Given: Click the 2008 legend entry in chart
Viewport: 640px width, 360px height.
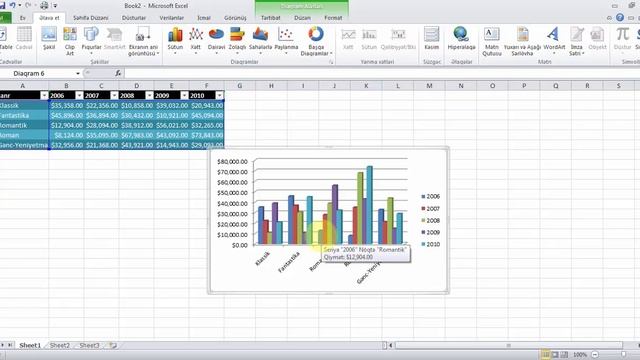Looking at the screenshot, I should point(431,220).
